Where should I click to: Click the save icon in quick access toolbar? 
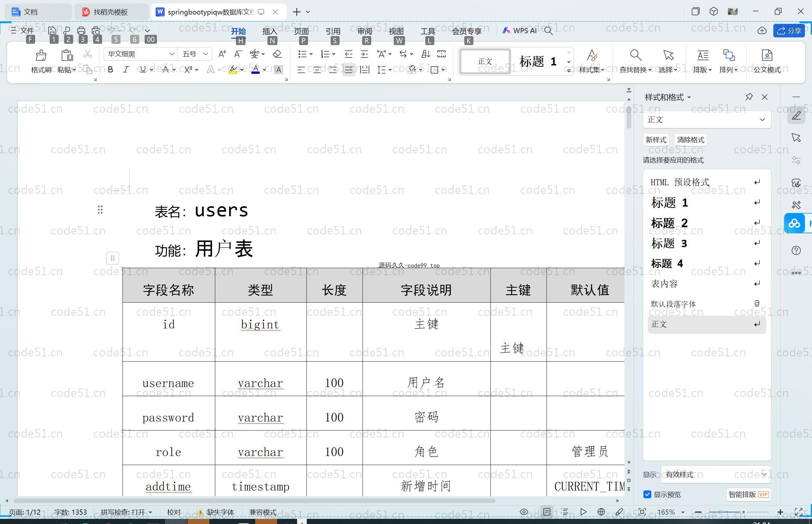click(x=52, y=31)
